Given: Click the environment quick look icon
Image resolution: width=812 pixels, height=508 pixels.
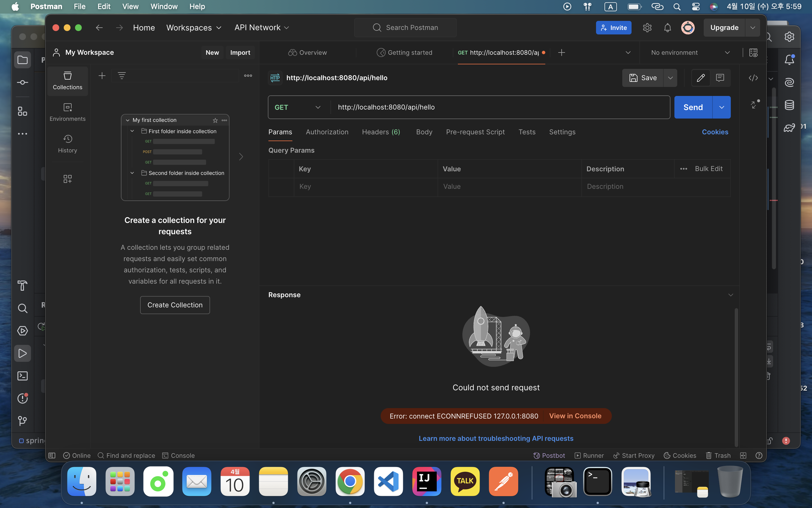Looking at the screenshot, I should pyautogui.click(x=753, y=53).
